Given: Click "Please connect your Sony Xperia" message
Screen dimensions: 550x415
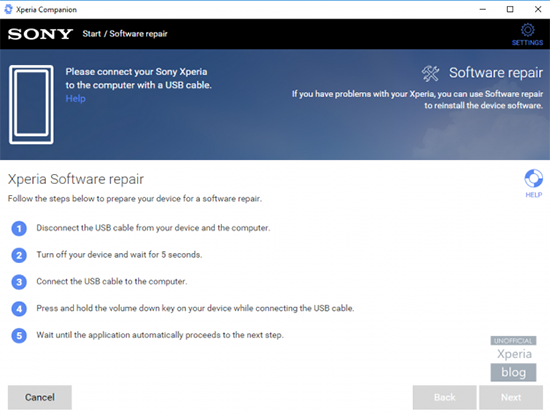Looking at the screenshot, I should (x=139, y=78).
